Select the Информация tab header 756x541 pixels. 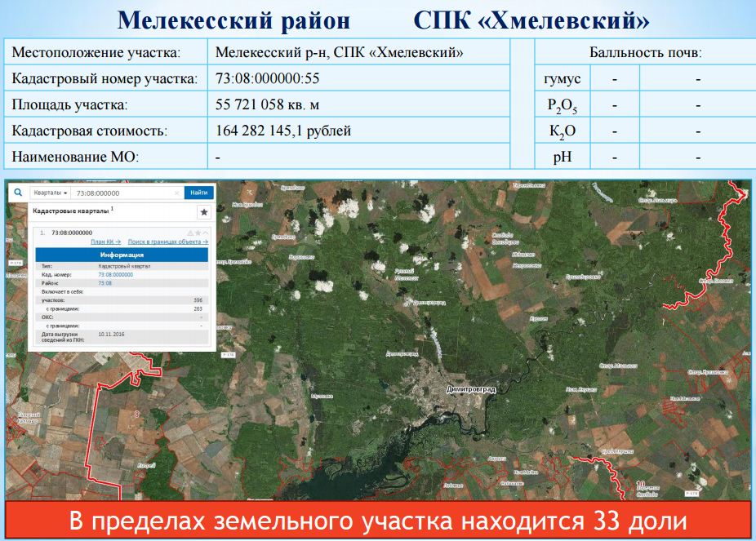(122, 255)
